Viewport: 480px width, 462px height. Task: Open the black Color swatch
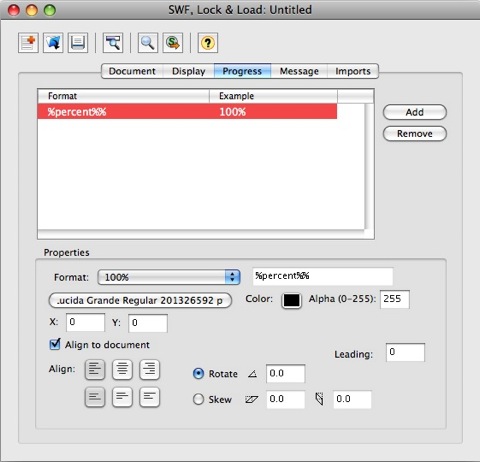click(x=292, y=300)
